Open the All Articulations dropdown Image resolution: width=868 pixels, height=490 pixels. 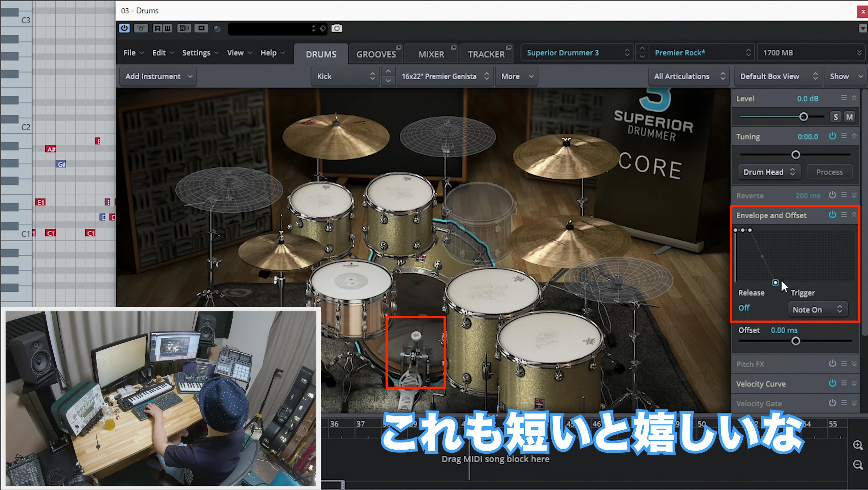tap(689, 77)
